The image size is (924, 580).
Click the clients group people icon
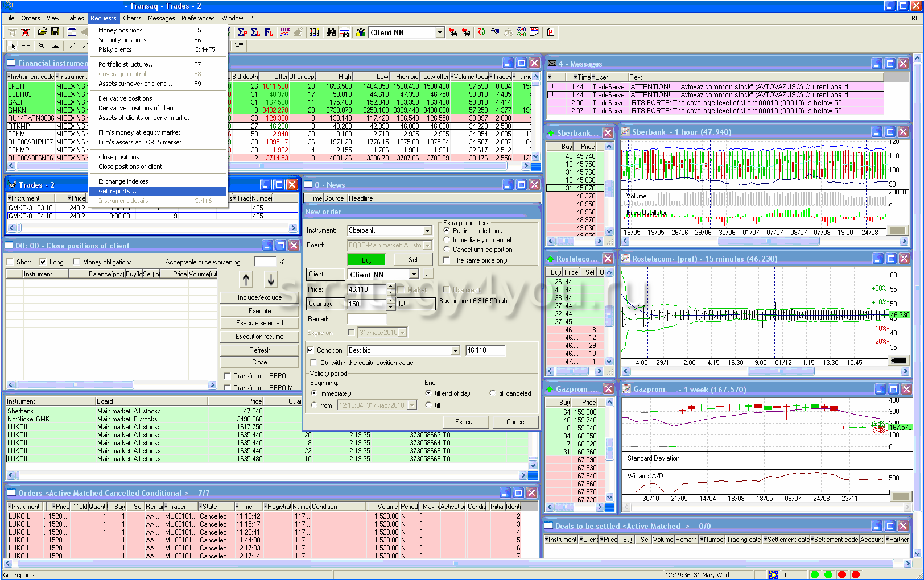[360, 32]
